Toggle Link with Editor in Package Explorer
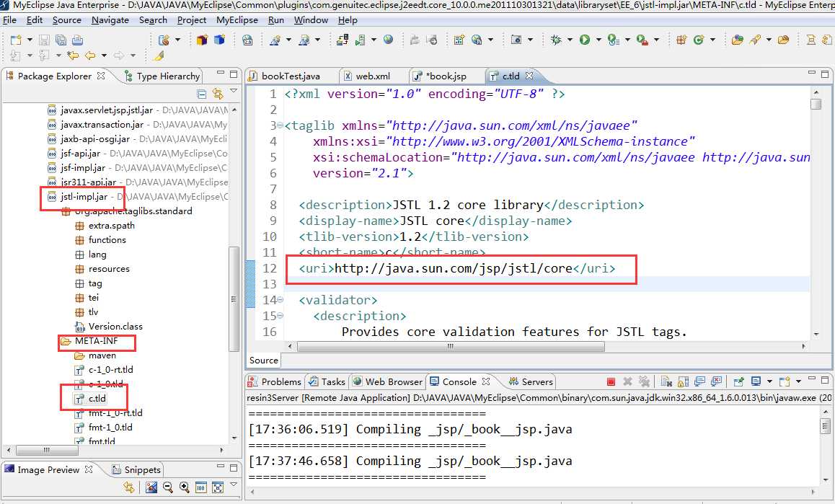835x504 pixels. [x=217, y=94]
